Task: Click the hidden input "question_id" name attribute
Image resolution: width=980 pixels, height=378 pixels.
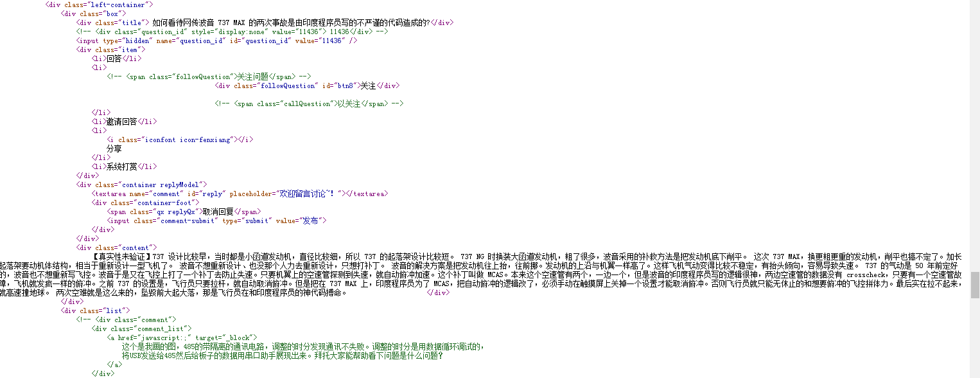Action: (192, 40)
